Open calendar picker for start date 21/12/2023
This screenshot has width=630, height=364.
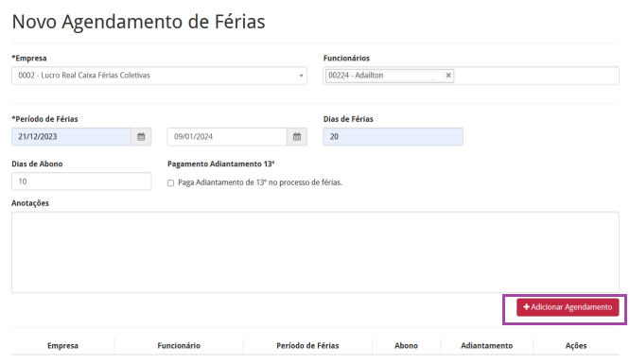point(141,136)
